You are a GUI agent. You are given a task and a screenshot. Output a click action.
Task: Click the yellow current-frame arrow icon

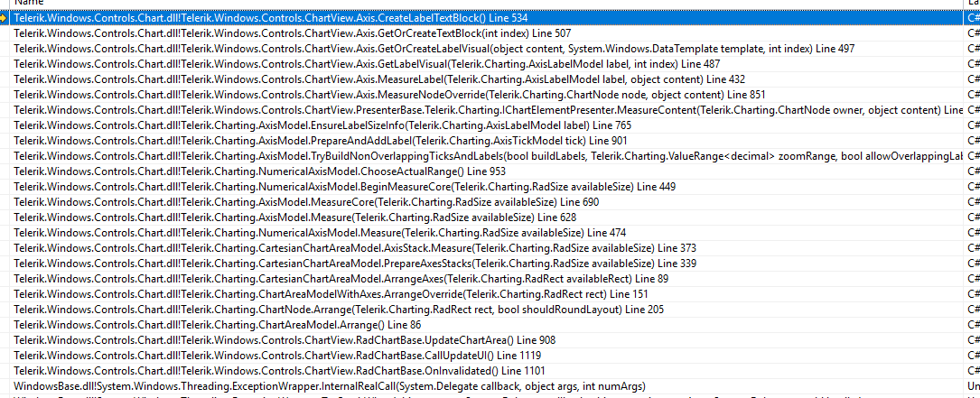5,18
